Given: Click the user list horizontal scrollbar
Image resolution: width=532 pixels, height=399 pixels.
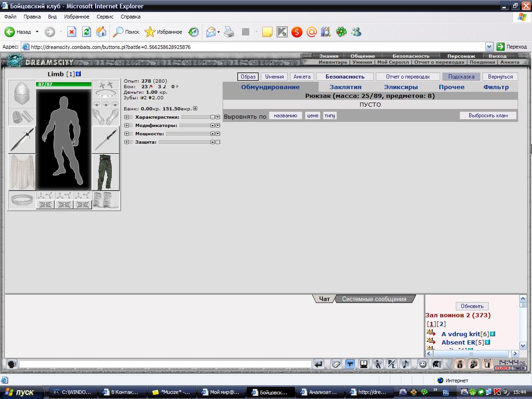Looking at the screenshot, I should pos(472,354).
